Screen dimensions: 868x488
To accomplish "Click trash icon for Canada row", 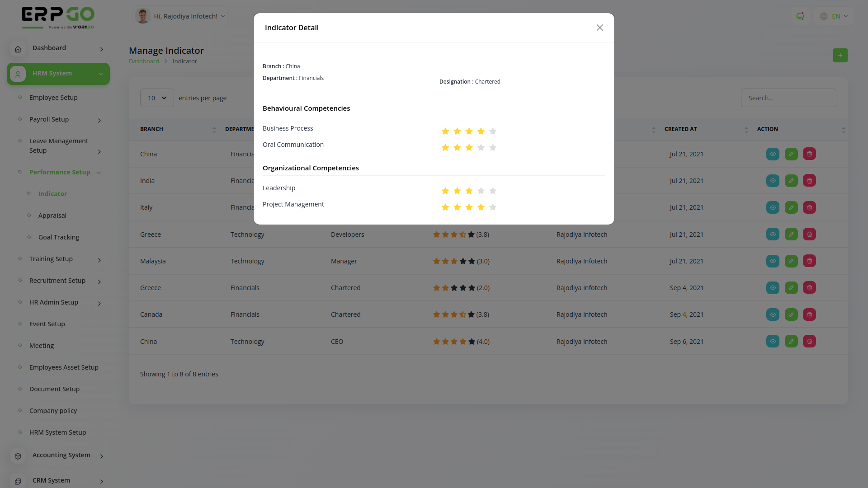I will [809, 314].
